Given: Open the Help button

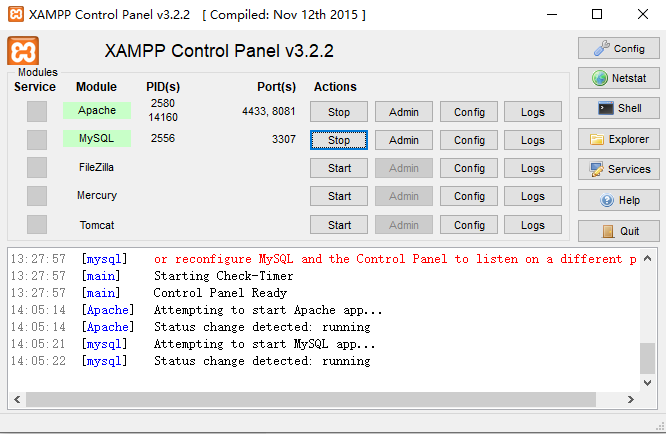Looking at the screenshot, I should pyautogui.click(x=618, y=200).
